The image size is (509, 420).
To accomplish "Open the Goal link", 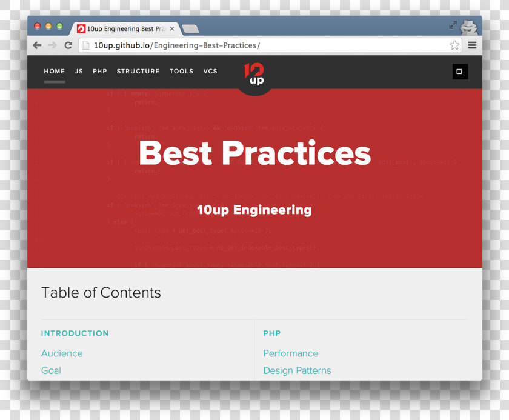I will [x=51, y=370].
